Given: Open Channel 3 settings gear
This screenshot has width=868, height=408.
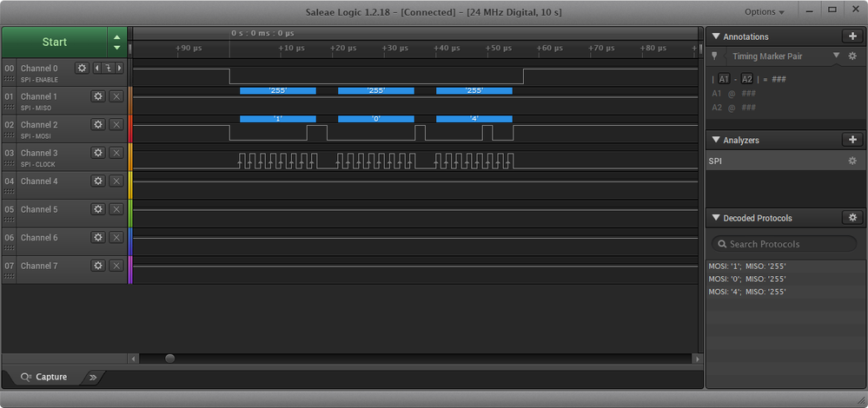Looking at the screenshot, I should tap(98, 153).
